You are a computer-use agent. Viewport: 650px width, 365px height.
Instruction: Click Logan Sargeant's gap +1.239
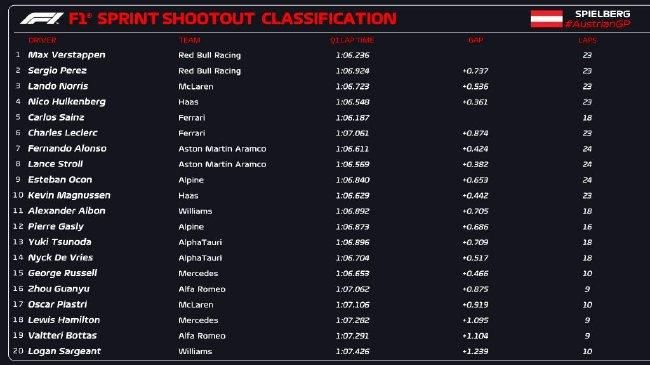(475, 351)
